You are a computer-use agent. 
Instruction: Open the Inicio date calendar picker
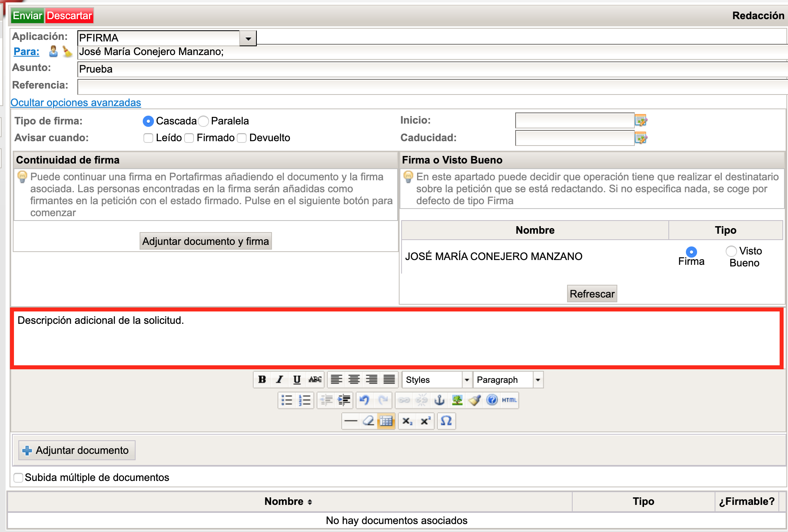tap(641, 120)
